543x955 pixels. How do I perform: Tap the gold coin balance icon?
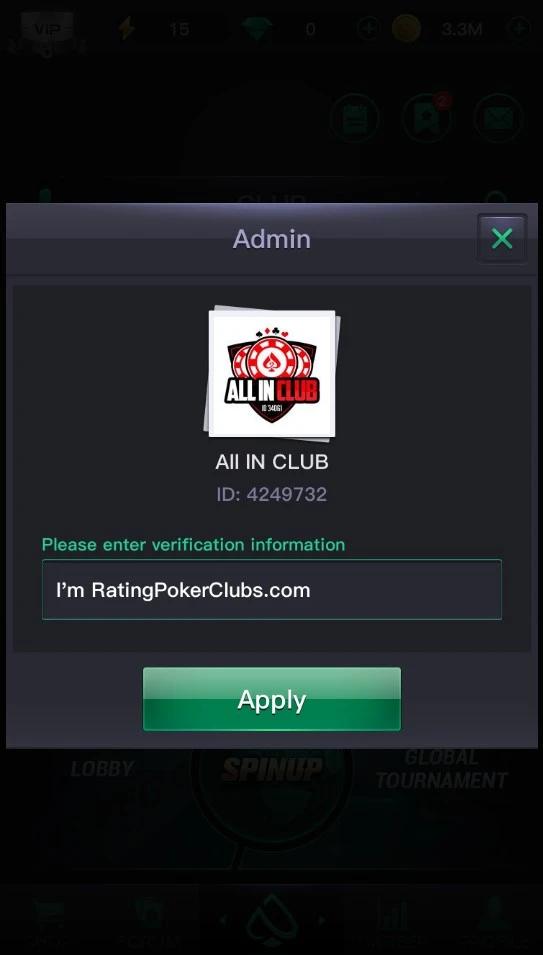point(406,29)
